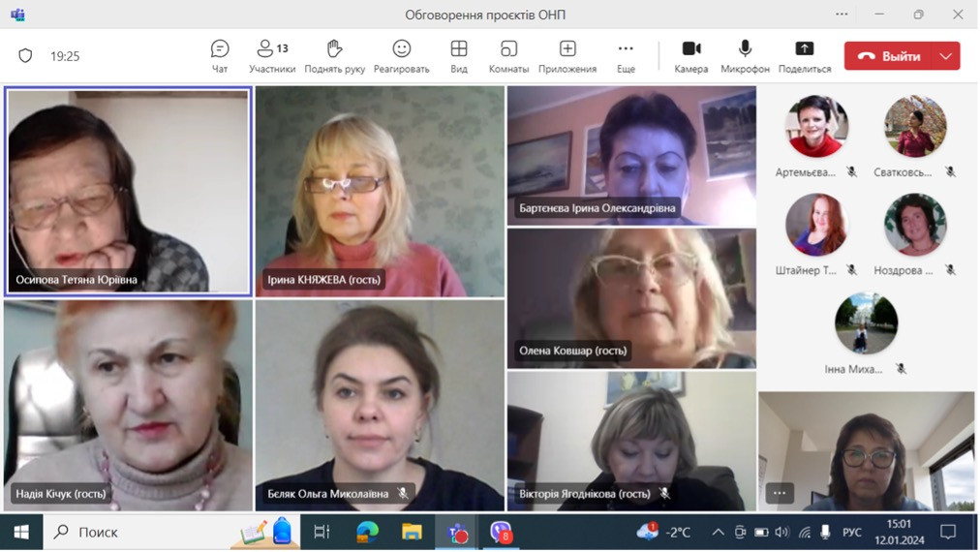980x552 pixels.
Task: Open Viber from the taskbar
Action: coord(501,532)
